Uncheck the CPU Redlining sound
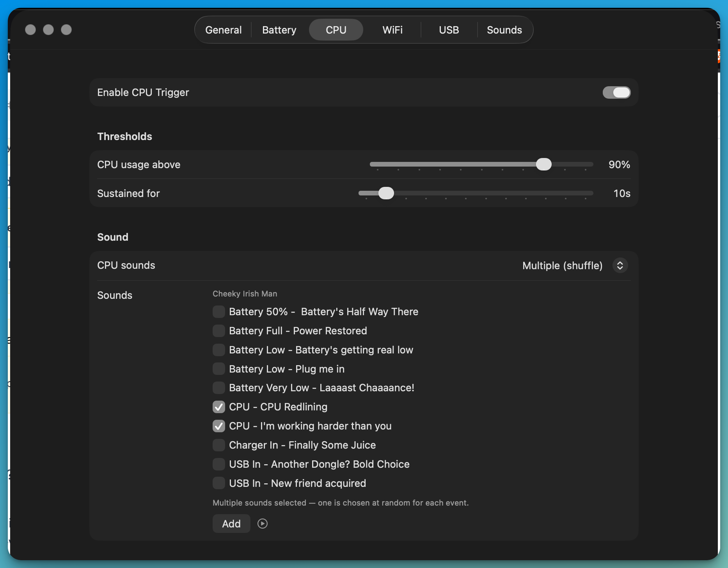 pos(219,407)
